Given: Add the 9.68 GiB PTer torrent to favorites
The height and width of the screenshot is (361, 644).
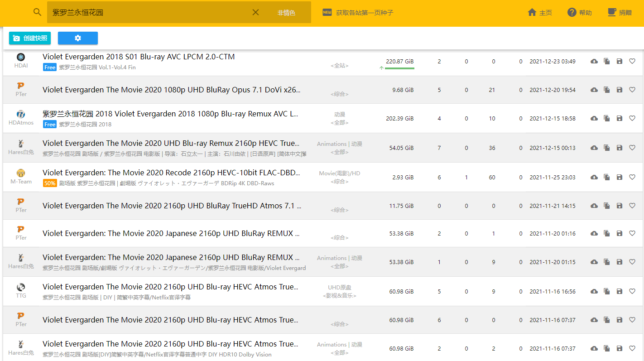Looking at the screenshot, I should click(632, 90).
